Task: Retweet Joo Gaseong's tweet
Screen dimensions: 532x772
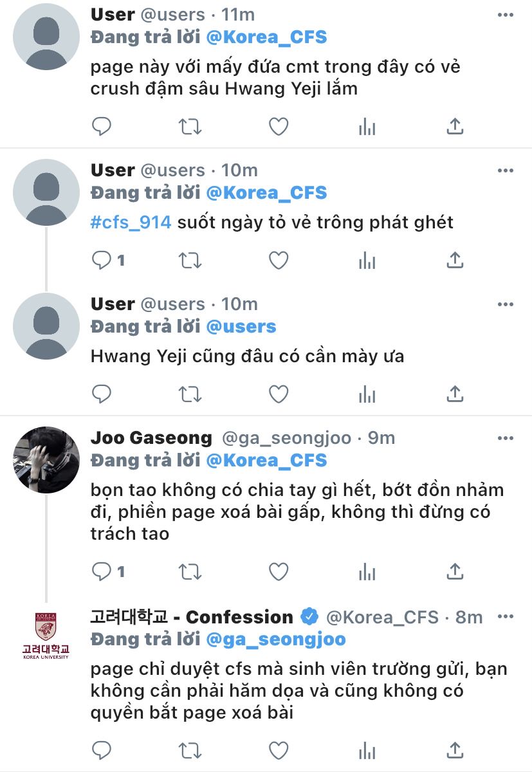Action: pos(190,571)
